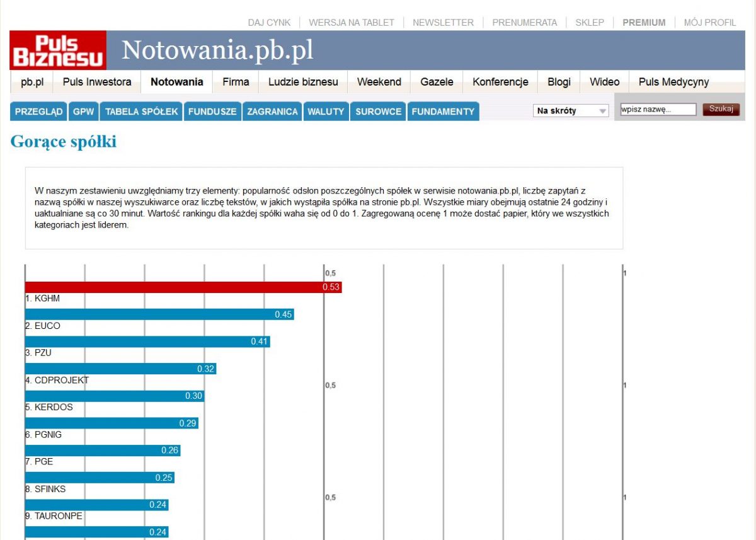Open Ludzie biznesu menu item
756x540 pixels.
(x=303, y=82)
